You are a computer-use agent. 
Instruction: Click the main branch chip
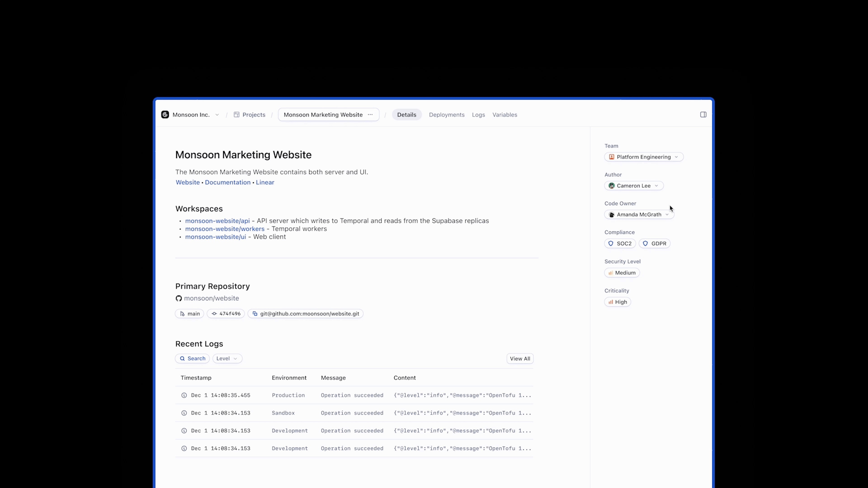pos(189,314)
